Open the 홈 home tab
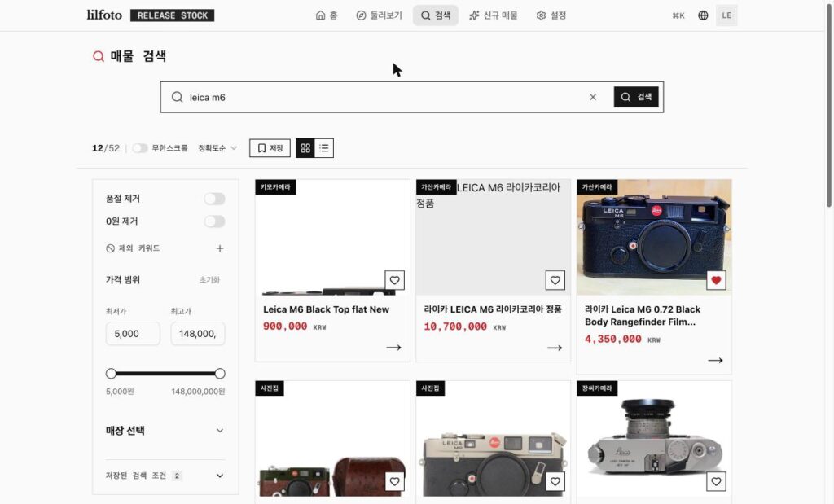Screen dimensions: 834x504 coord(327,15)
